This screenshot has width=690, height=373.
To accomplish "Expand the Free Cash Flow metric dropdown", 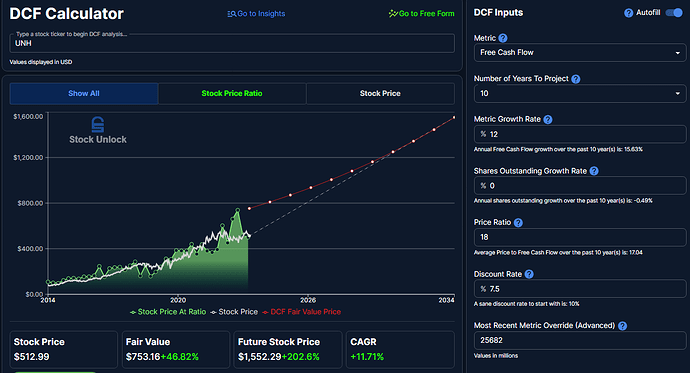I will 580,52.
